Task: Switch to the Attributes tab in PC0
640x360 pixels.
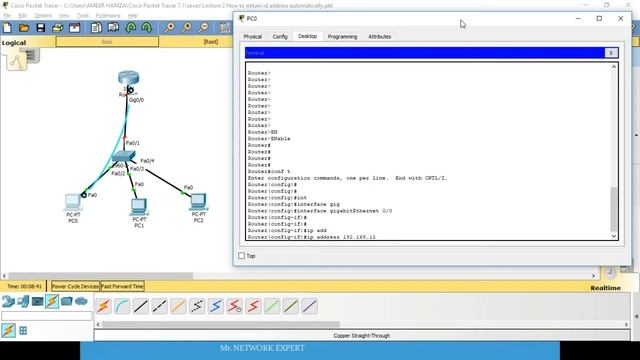Action: tap(380, 36)
